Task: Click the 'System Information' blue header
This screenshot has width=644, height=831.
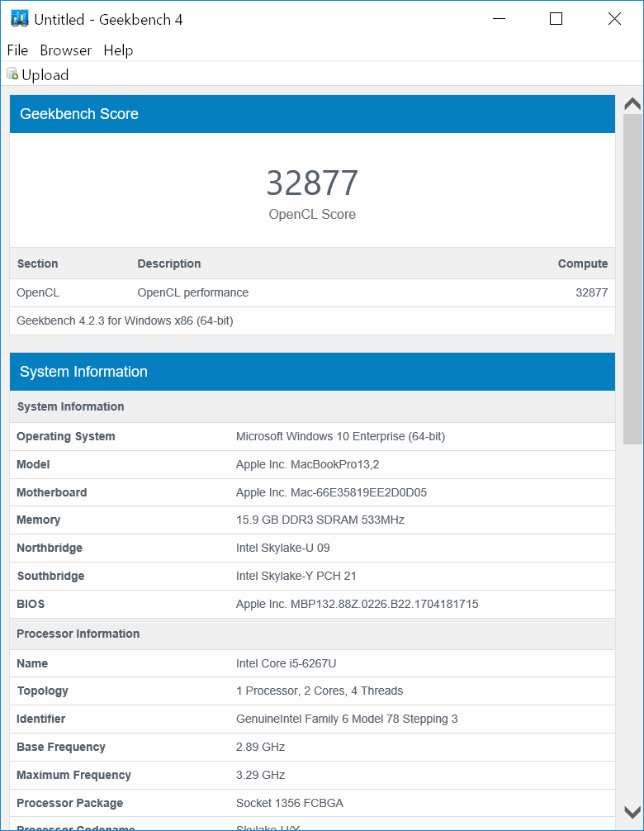Action: (312, 372)
